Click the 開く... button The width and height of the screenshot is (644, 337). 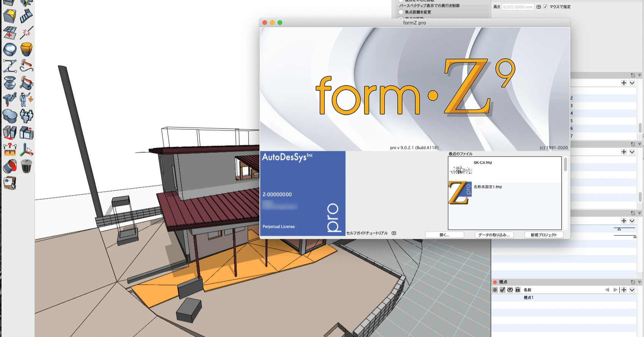coord(445,235)
